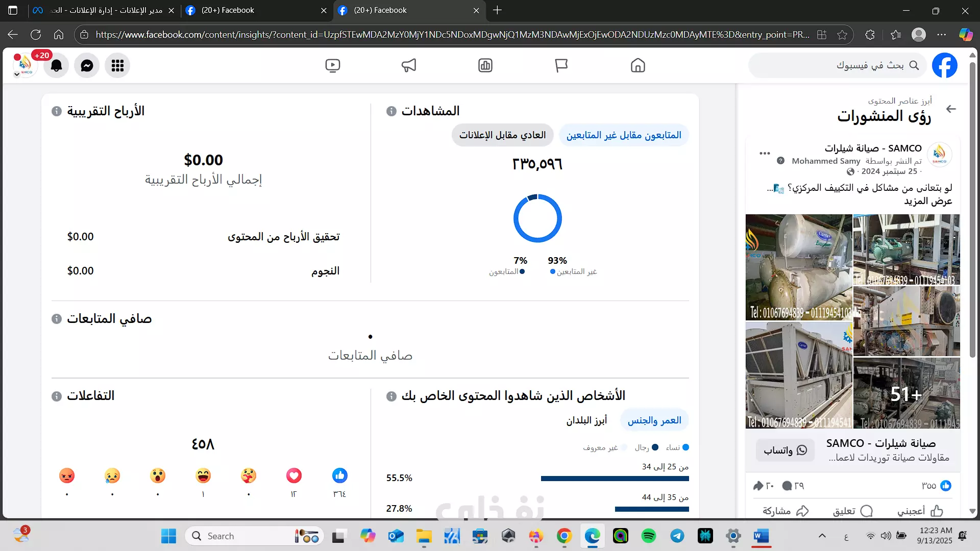
Task: Open the Copilot sidebar icon in Edge
Action: point(966,35)
